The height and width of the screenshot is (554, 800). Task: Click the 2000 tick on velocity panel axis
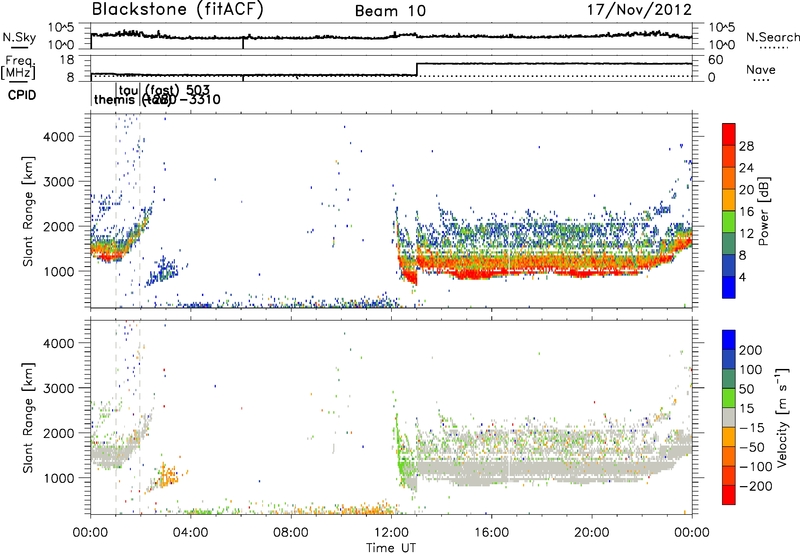click(58, 433)
